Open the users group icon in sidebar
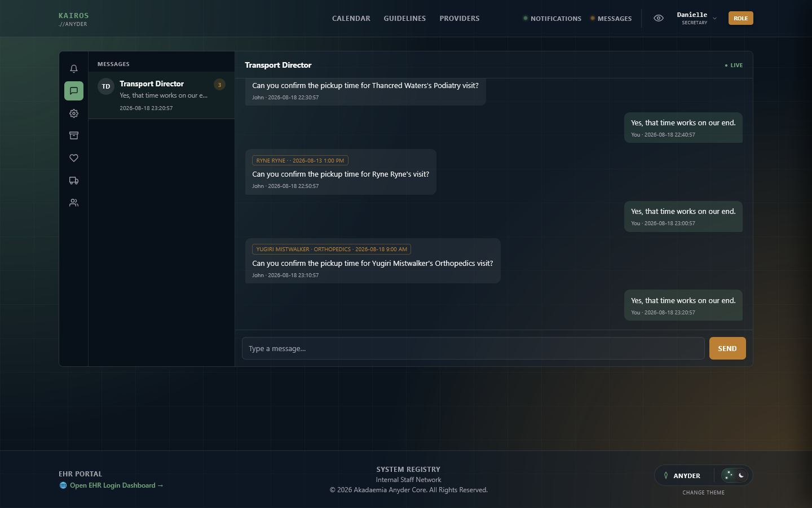This screenshot has width=812, height=508. click(x=74, y=203)
